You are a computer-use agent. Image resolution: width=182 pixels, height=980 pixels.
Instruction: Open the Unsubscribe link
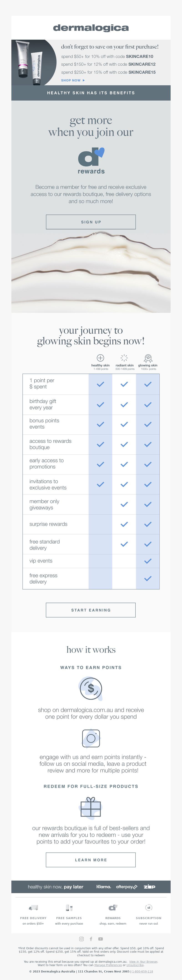click(135, 965)
